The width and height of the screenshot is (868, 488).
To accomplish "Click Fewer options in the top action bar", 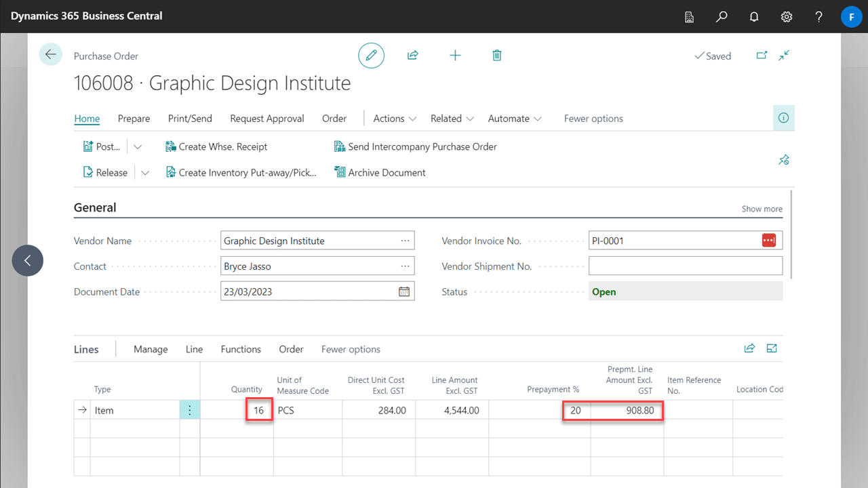I will point(593,119).
